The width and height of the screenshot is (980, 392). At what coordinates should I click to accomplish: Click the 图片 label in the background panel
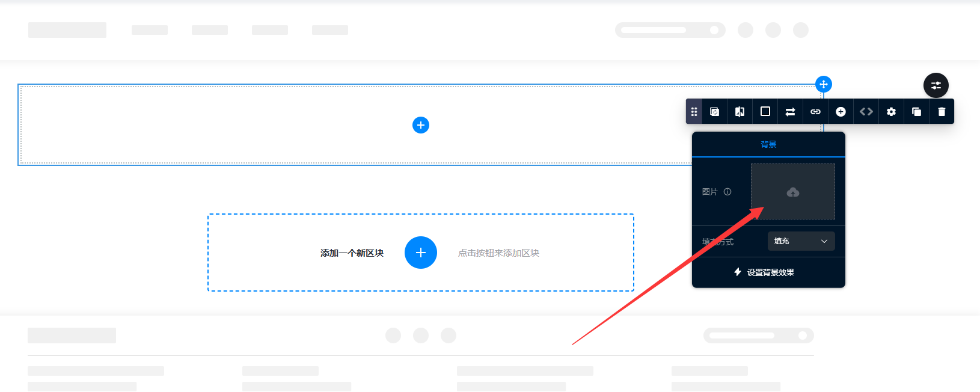click(x=710, y=192)
